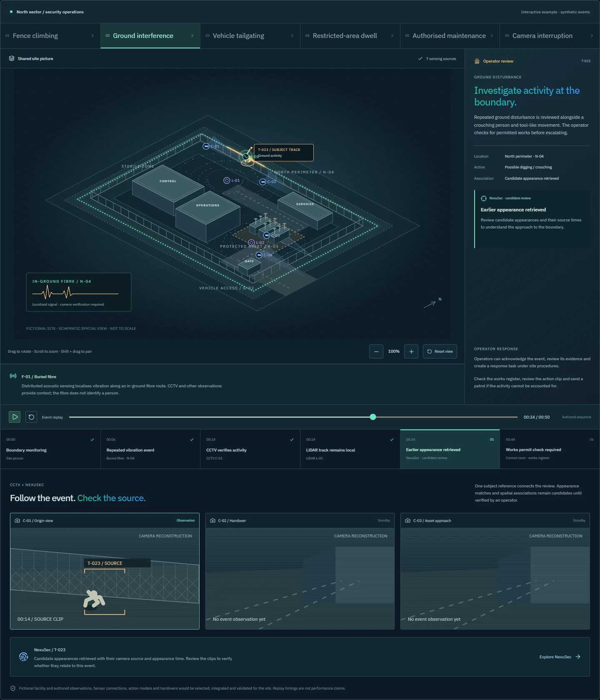Screen dimensions: 600x700
Task: Select the L-01 LiDAR marker on map
Action: 227,181
